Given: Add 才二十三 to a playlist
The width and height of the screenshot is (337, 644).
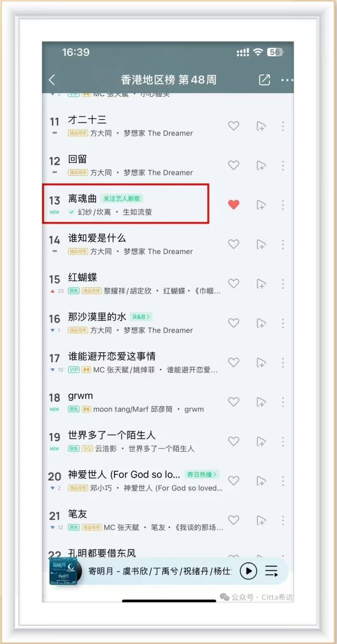Looking at the screenshot, I should tap(261, 126).
